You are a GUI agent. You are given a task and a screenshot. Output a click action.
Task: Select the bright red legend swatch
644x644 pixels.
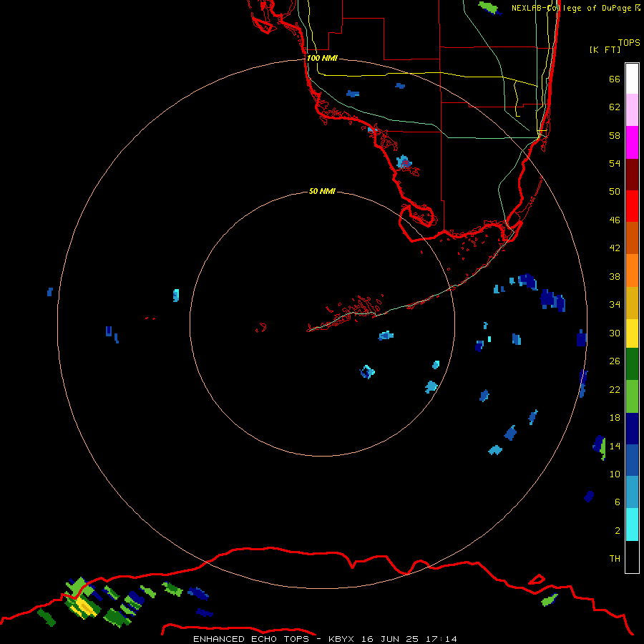point(632,206)
